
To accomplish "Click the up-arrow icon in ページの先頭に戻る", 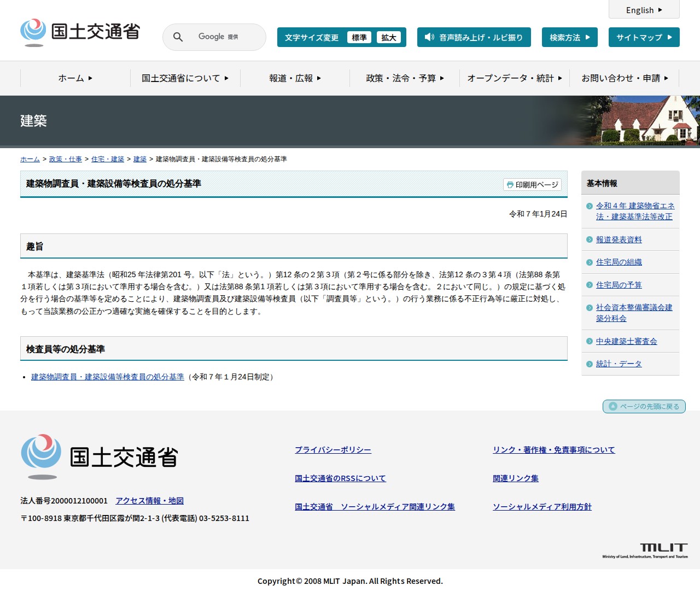I will click(x=613, y=406).
